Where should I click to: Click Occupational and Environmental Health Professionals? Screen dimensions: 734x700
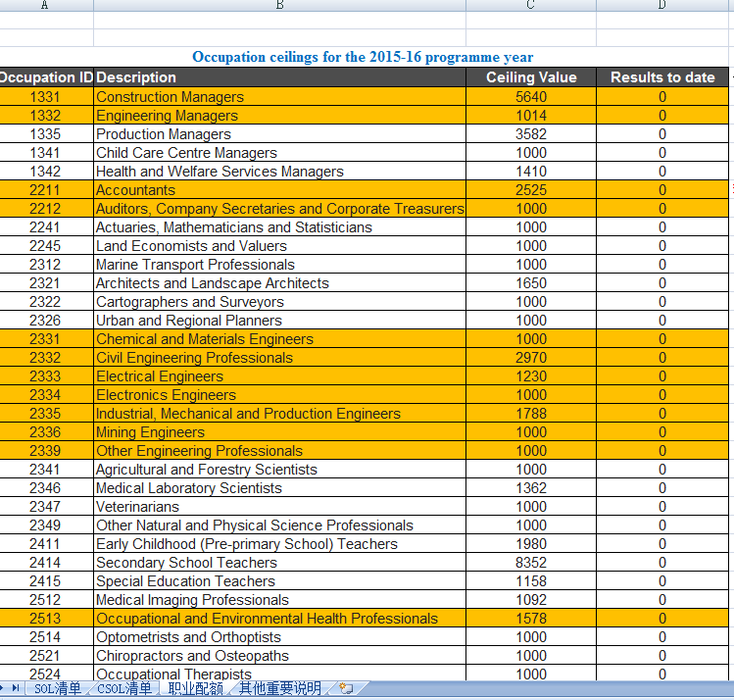pyautogui.click(x=279, y=619)
